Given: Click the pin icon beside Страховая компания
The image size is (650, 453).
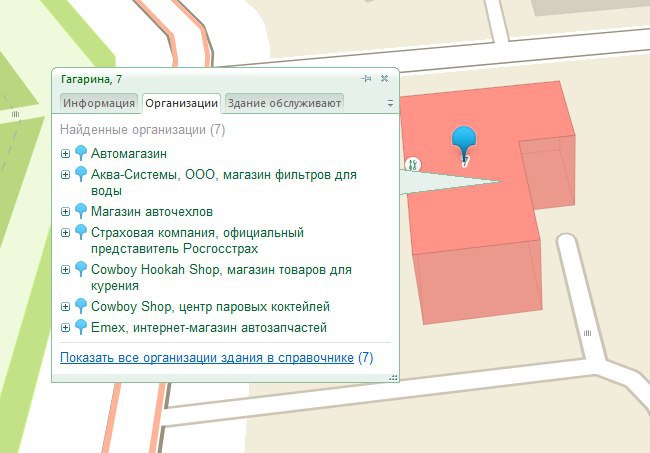Looking at the screenshot, I should (x=81, y=232).
